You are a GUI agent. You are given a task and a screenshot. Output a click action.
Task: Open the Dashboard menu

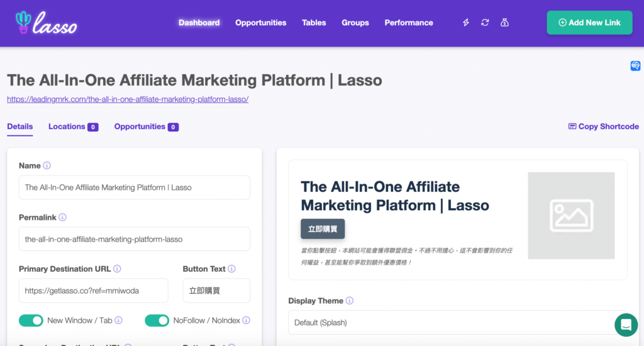point(199,23)
